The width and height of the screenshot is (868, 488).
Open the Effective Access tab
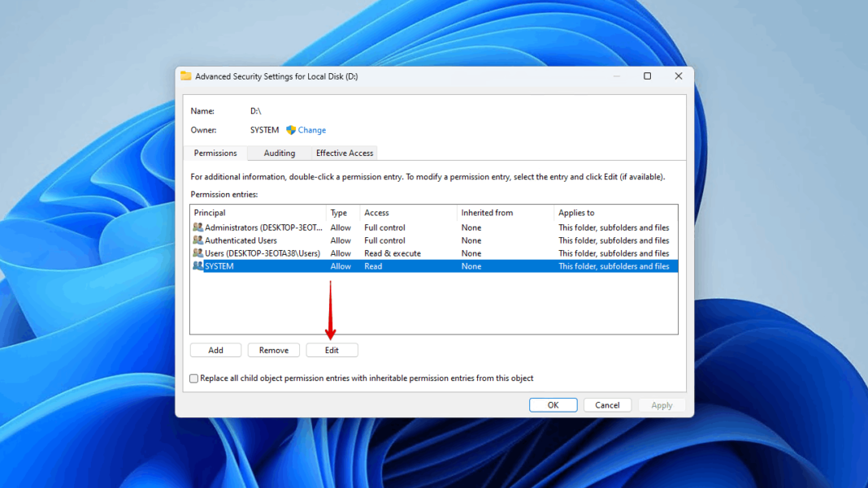coord(344,153)
